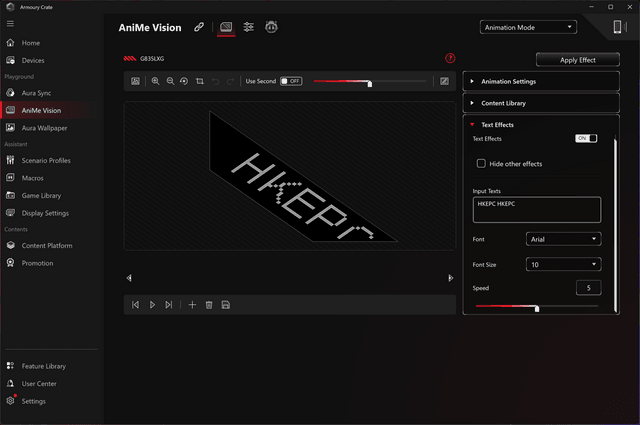This screenshot has width=640, height=425.
Task: Click the Input Texts field
Action: [537, 210]
